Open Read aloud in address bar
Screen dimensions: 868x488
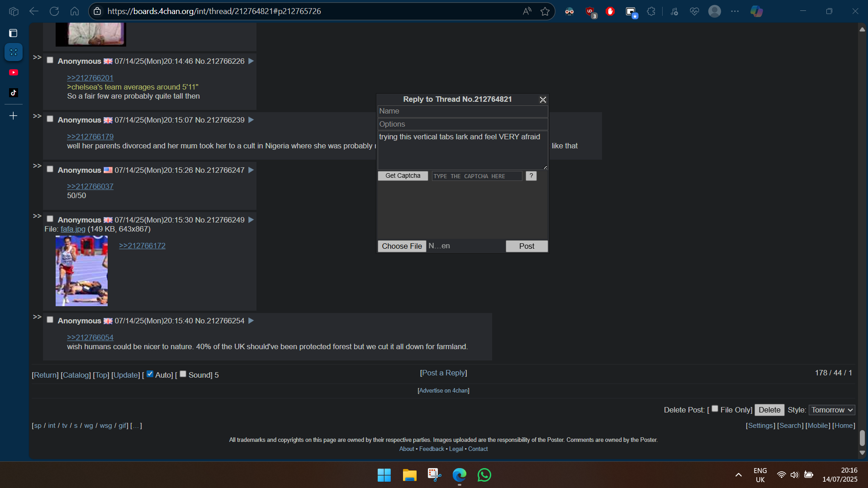point(527,11)
